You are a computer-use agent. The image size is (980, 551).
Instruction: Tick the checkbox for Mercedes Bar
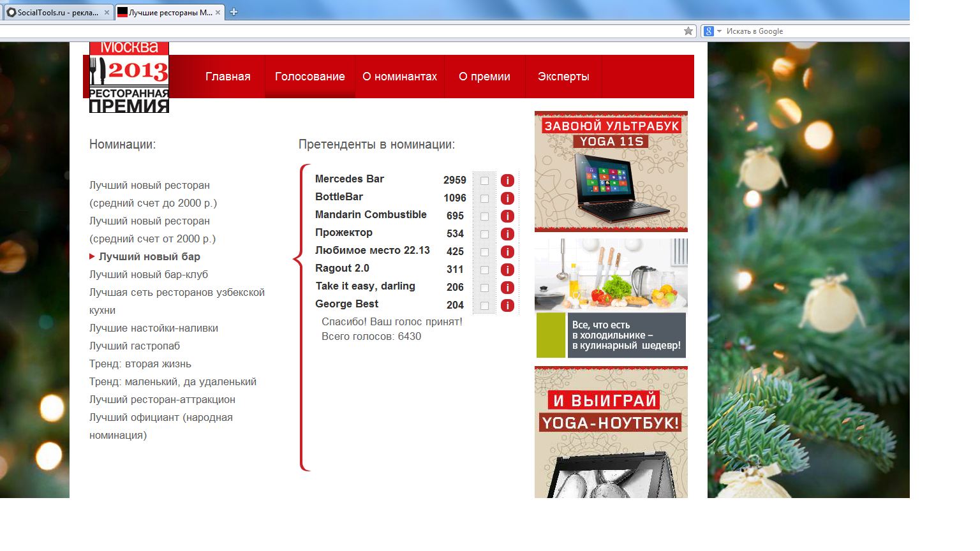coord(484,180)
